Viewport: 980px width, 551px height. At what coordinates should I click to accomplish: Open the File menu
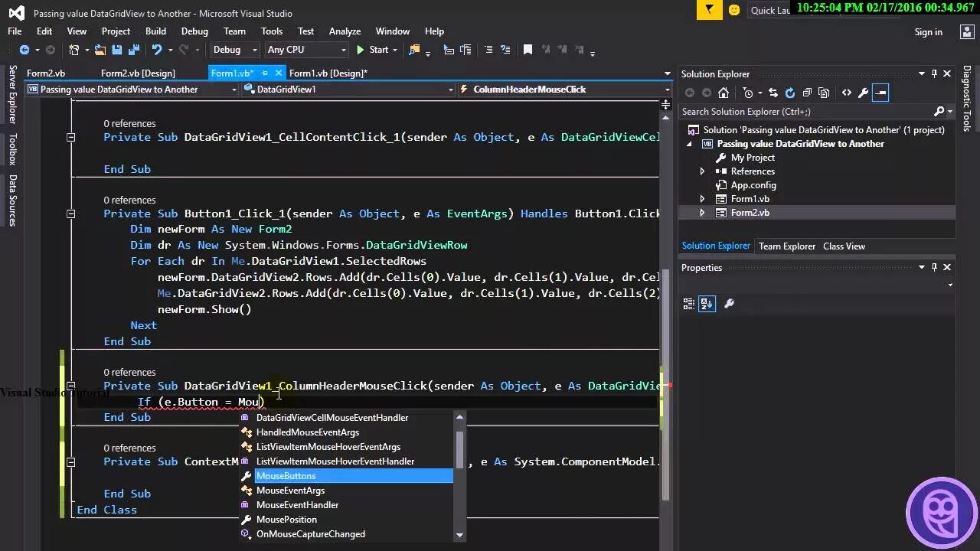[15, 31]
